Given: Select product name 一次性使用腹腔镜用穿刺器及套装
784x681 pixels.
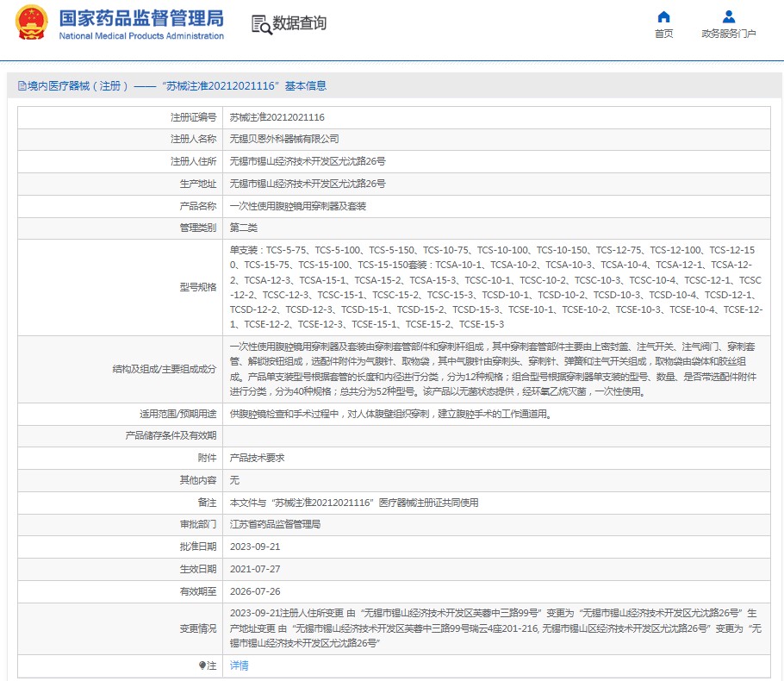Looking at the screenshot, I should 298,206.
